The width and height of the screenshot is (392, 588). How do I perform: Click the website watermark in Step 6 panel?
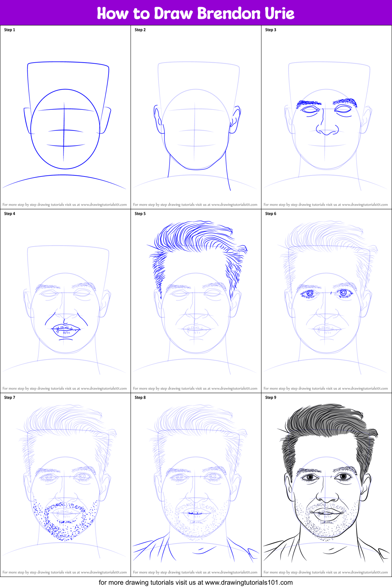[326, 388]
